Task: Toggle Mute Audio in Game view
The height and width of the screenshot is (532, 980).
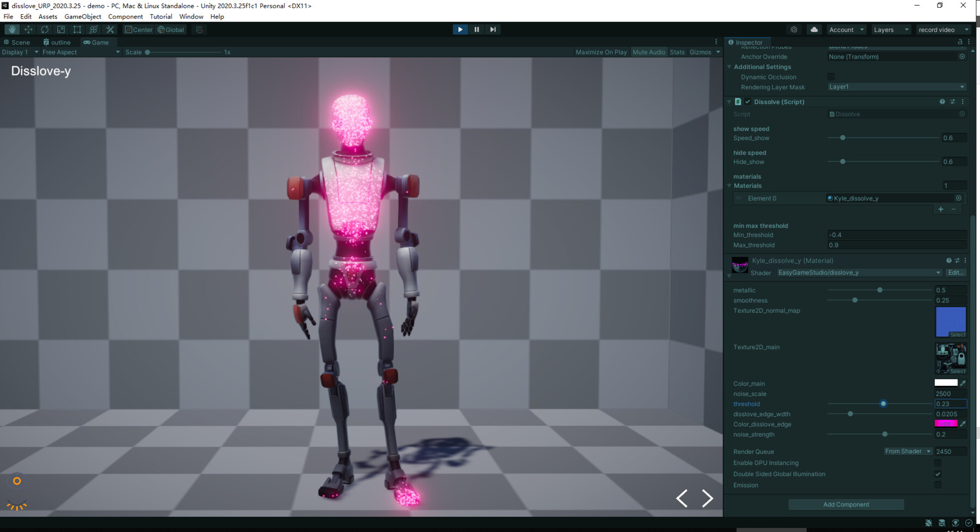Action: (648, 52)
